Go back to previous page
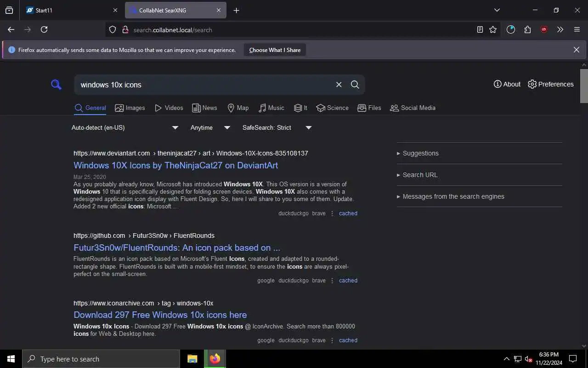Viewport: 588px width, 368px height. pos(11,29)
